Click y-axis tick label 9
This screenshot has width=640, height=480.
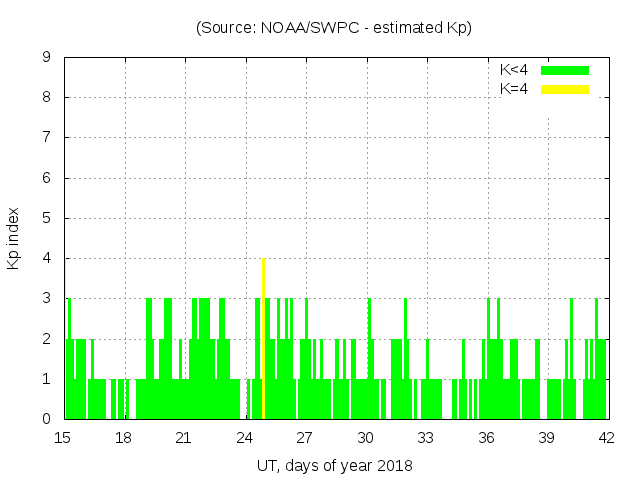pos(47,57)
